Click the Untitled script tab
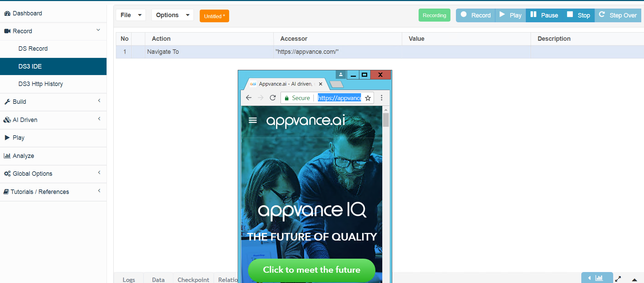644x283 pixels. coord(214,16)
